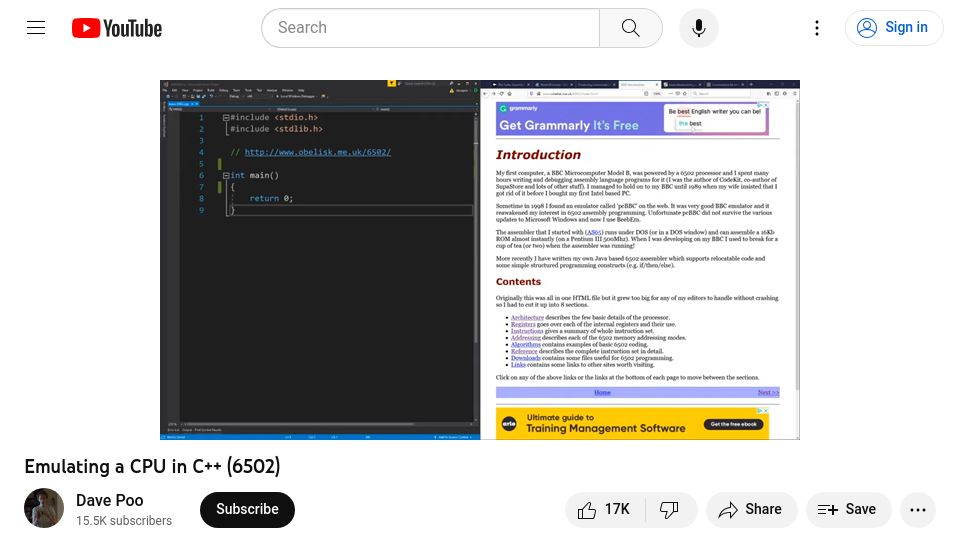
Task: Start voice search with the microphone icon
Action: [699, 28]
